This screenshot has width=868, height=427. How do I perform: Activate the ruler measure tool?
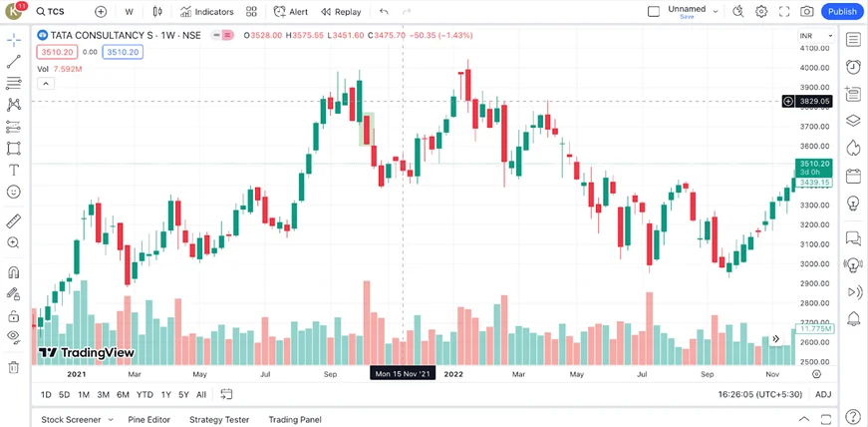pyautogui.click(x=14, y=220)
